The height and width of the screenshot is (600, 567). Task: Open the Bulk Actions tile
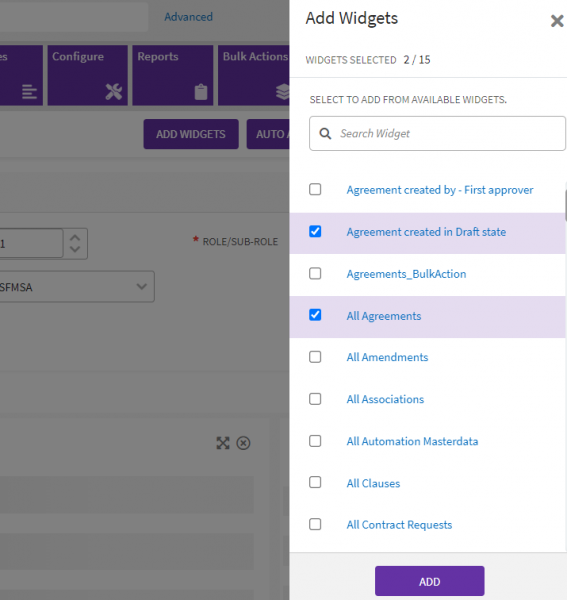[254, 75]
